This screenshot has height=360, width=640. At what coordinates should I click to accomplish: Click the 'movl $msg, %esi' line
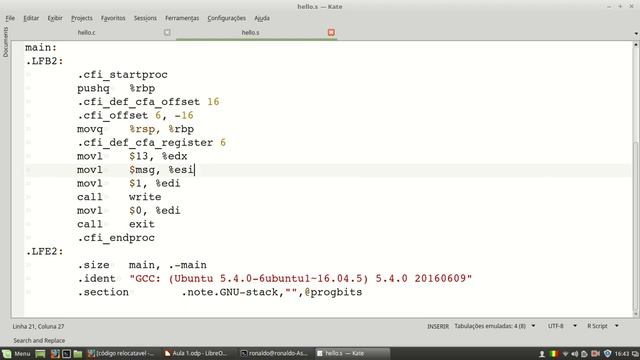tap(136, 170)
